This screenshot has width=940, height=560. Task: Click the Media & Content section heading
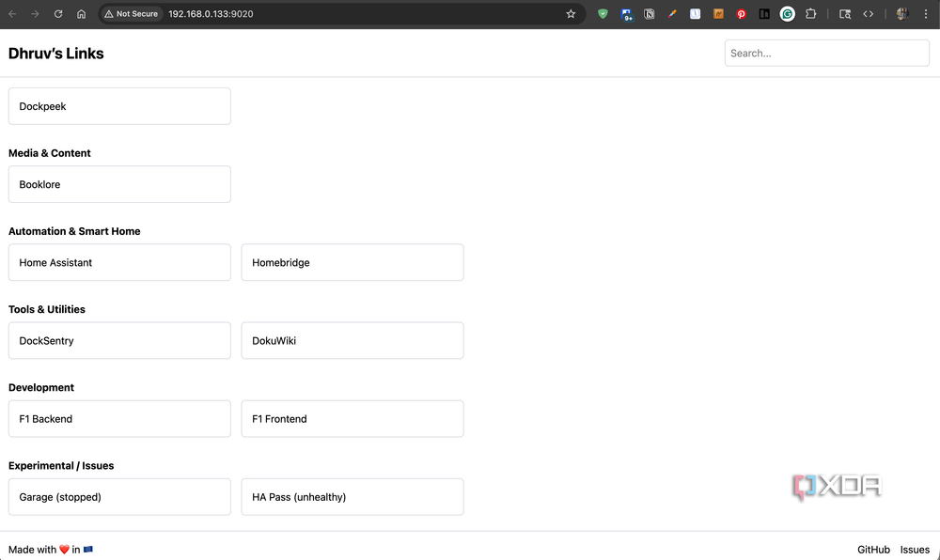[x=49, y=153]
